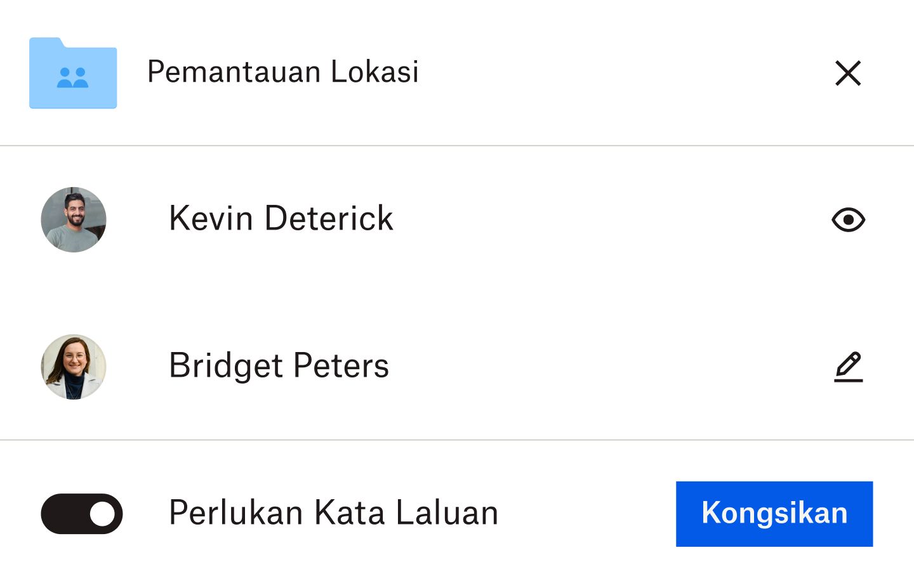Close the sharing dialog with the X
The height and width of the screenshot is (588, 914).
(x=848, y=74)
